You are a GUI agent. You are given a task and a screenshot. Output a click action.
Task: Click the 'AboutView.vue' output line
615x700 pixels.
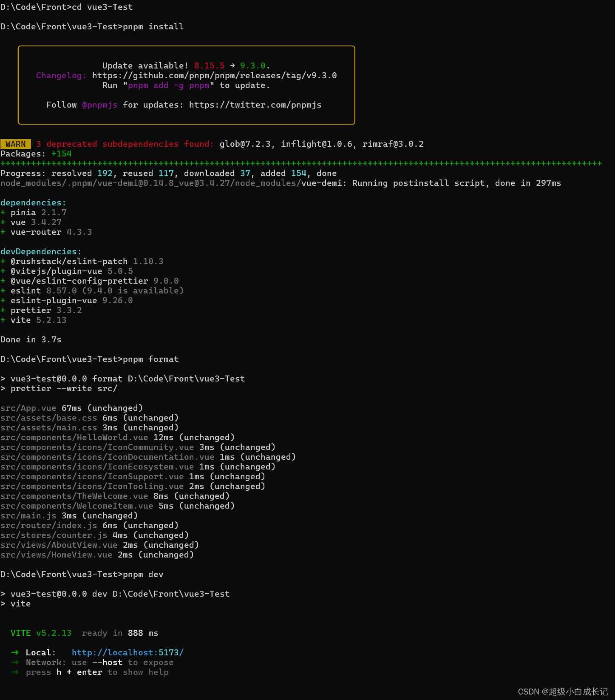(x=99, y=545)
